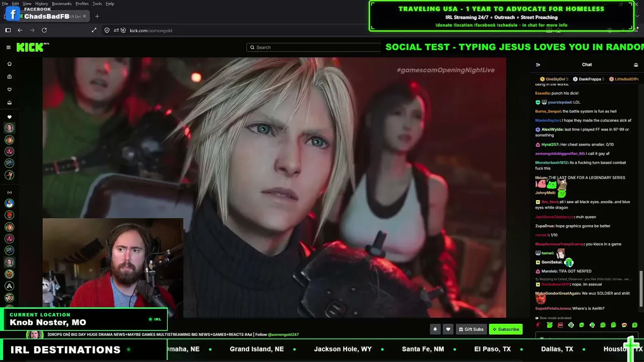Click the browser Forward arrow

pyautogui.click(x=32, y=30)
